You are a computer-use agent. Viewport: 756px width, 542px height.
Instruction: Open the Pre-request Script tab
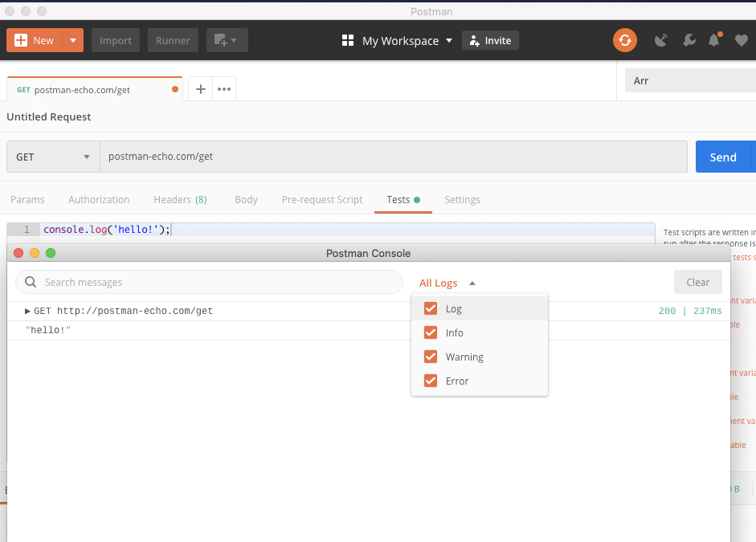321,199
